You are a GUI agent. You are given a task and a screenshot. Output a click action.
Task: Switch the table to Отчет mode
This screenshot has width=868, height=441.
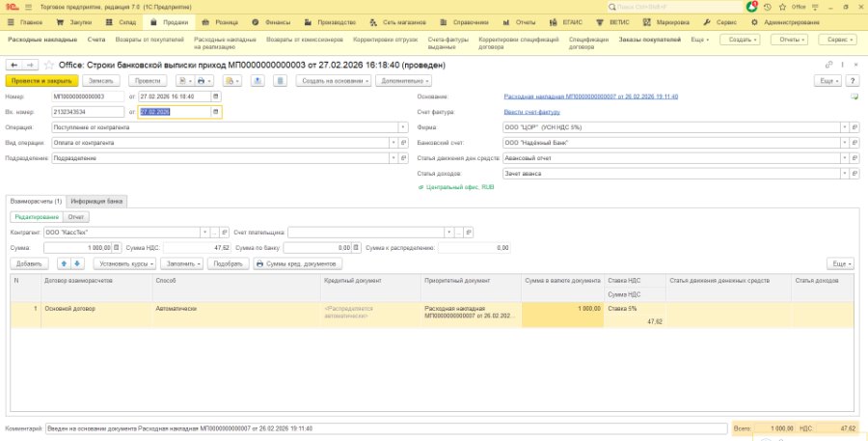pos(76,217)
